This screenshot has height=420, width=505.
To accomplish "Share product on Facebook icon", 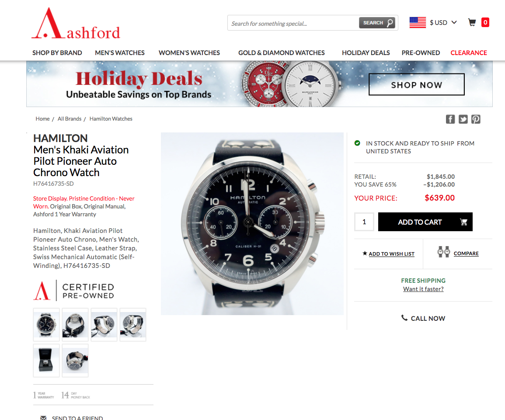I will tap(450, 119).
